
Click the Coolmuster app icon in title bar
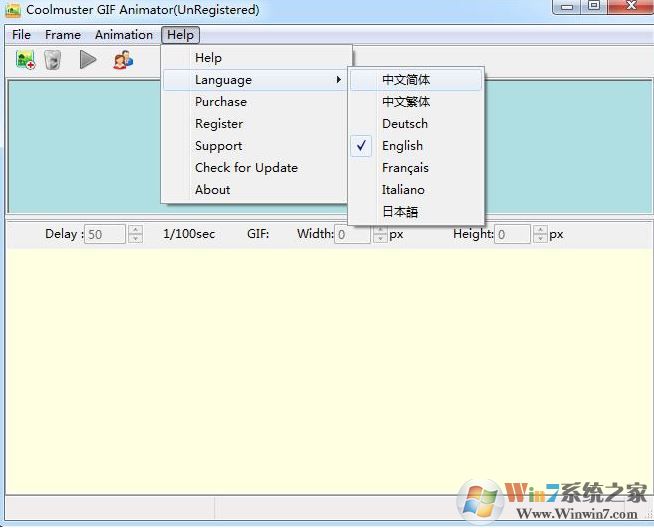13,10
